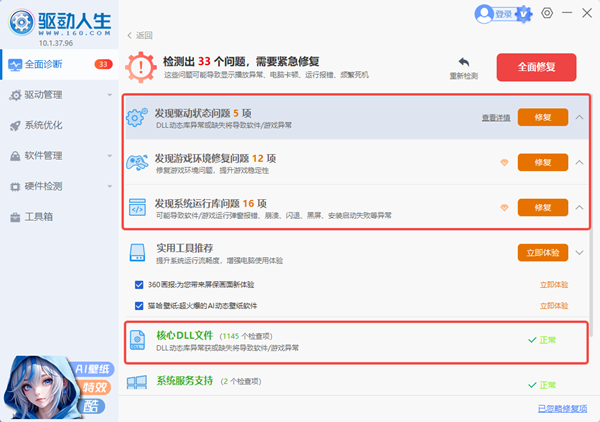Collapse the 发现游戏环境修复问题 section chevron

pos(580,163)
